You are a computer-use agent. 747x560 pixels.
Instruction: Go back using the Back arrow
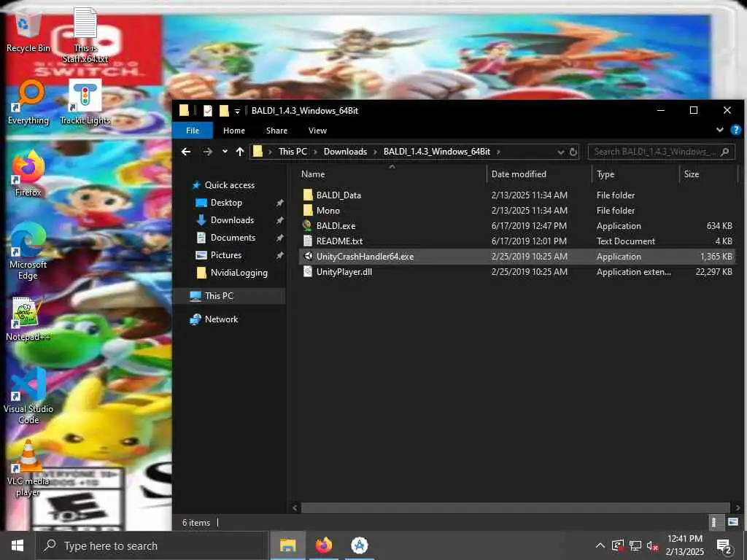186,152
